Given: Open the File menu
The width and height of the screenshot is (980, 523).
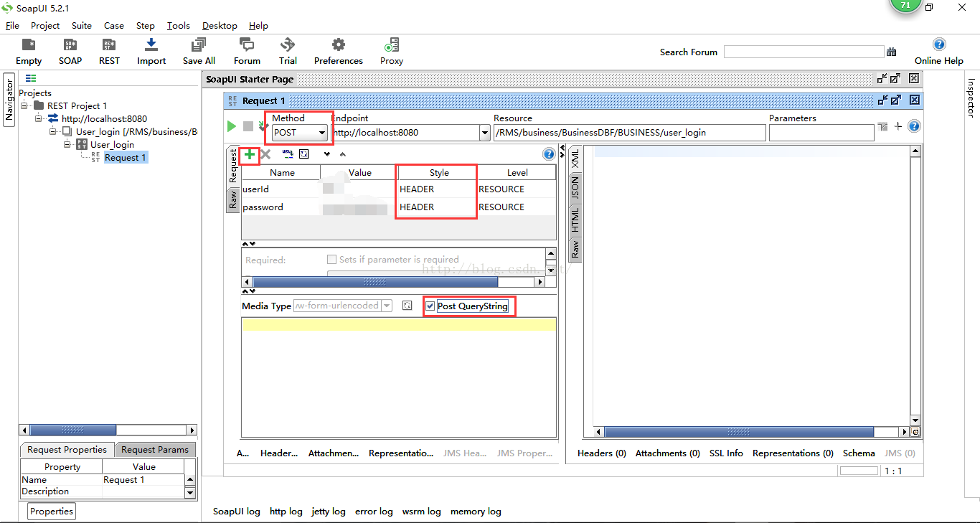Looking at the screenshot, I should pyautogui.click(x=12, y=25).
